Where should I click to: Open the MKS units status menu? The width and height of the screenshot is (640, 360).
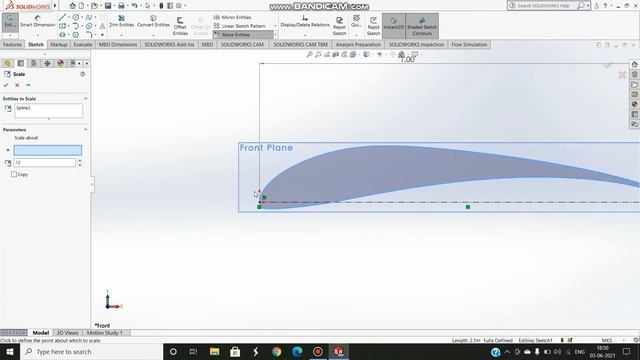[607, 340]
